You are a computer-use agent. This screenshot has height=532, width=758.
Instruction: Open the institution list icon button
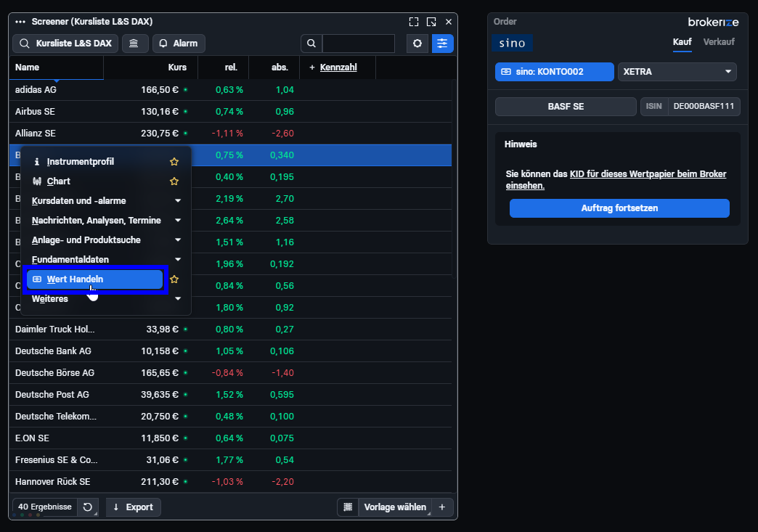[x=135, y=44]
